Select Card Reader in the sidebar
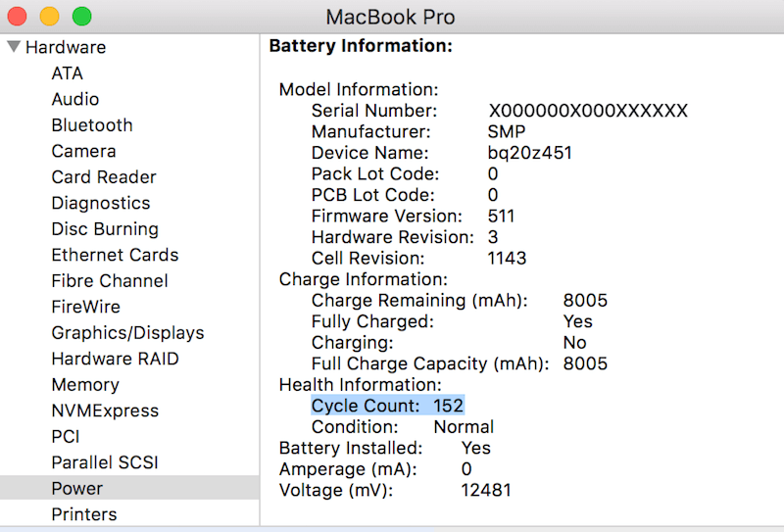Viewport: 784px width, 532px height. (104, 177)
